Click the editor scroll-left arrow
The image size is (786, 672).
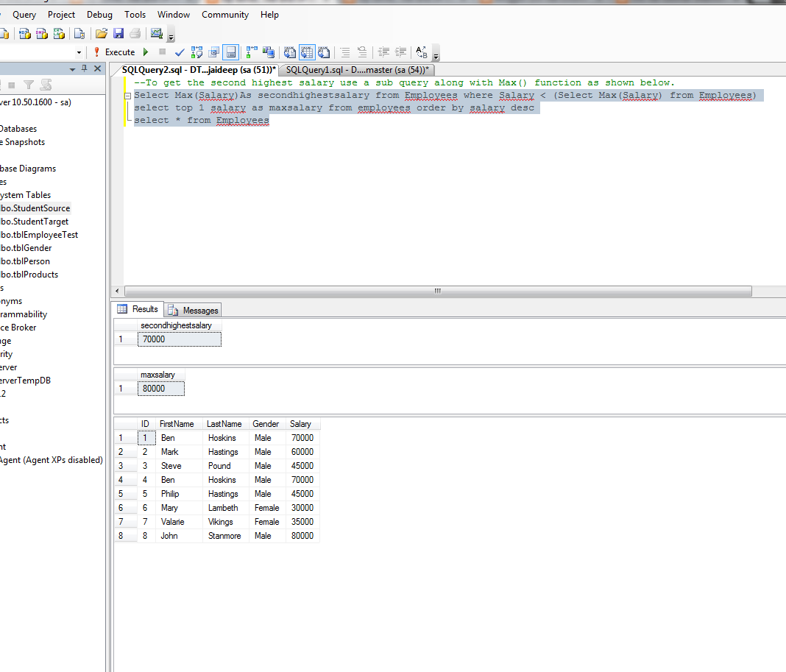coord(117,291)
